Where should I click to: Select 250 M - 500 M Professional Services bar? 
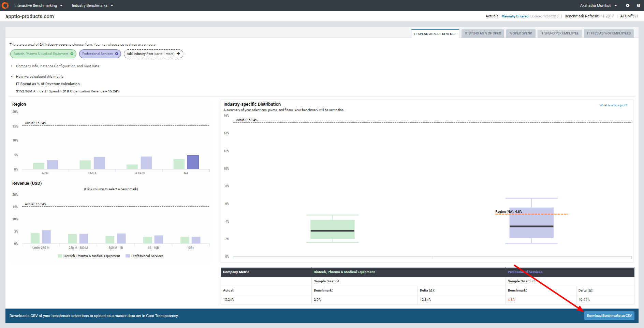[84, 239]
